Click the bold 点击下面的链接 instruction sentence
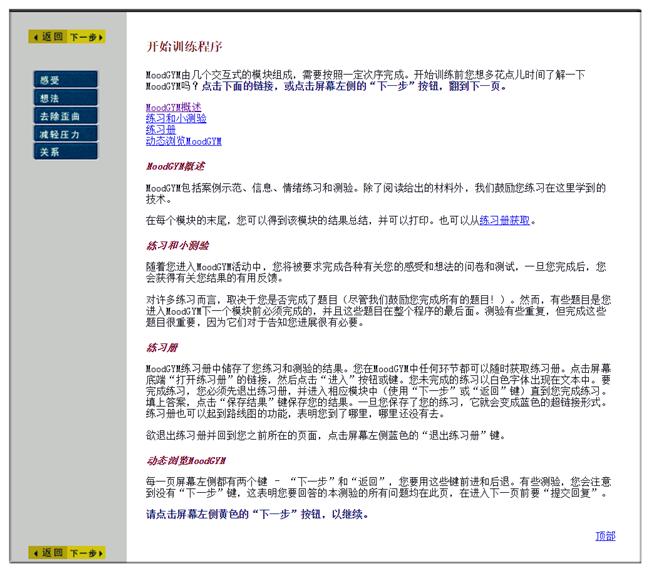 (x=354, y=86)
